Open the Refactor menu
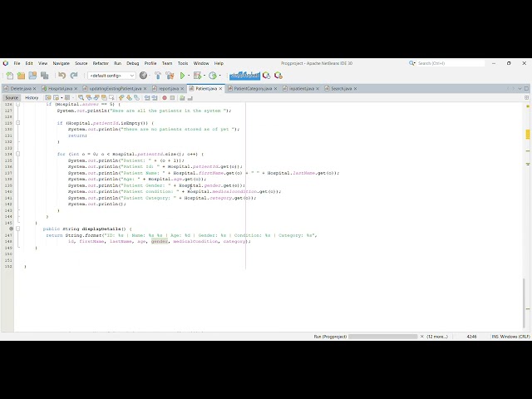 click(x=101, y=63)
